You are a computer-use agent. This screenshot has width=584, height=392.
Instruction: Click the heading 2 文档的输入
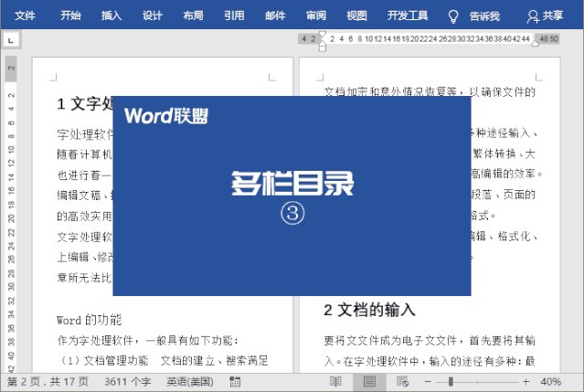click(369, 310)
